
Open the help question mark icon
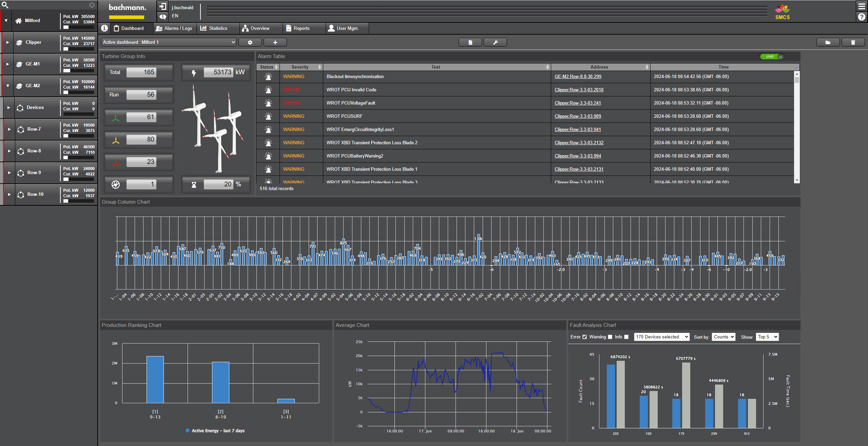[862, 17]
